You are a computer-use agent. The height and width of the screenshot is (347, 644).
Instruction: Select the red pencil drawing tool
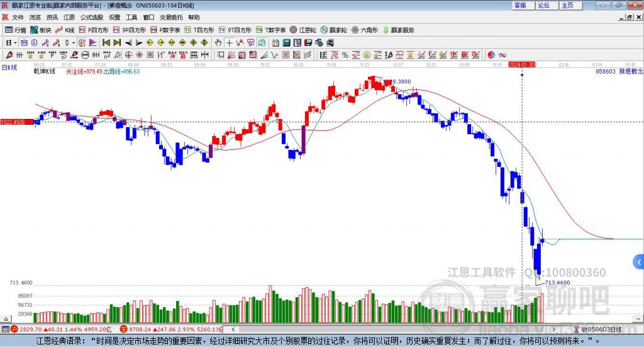pyautogui.click(x=9, y=55)
